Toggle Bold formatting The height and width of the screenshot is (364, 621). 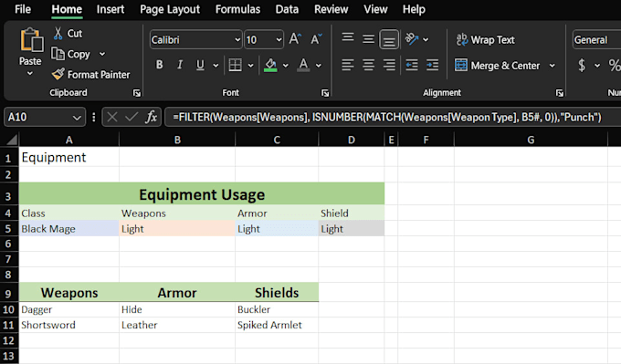point(159,65)
